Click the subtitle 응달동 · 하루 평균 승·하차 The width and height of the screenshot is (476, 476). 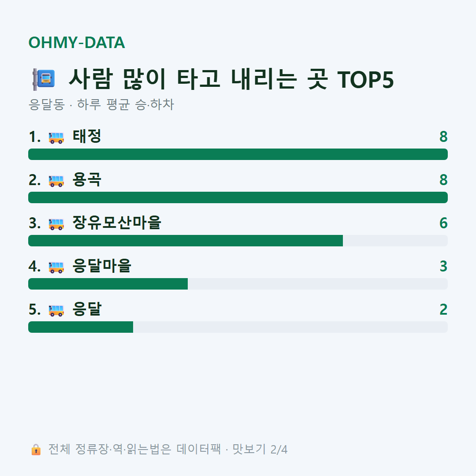(x=101, y=104)
